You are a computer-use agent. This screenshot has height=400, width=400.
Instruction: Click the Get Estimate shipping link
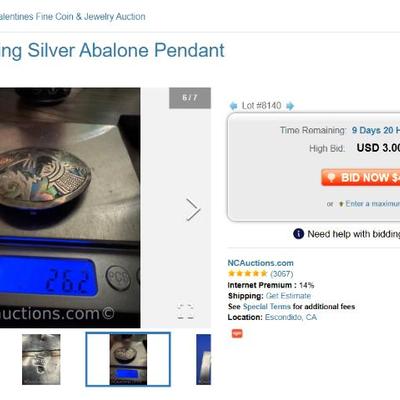288,296
